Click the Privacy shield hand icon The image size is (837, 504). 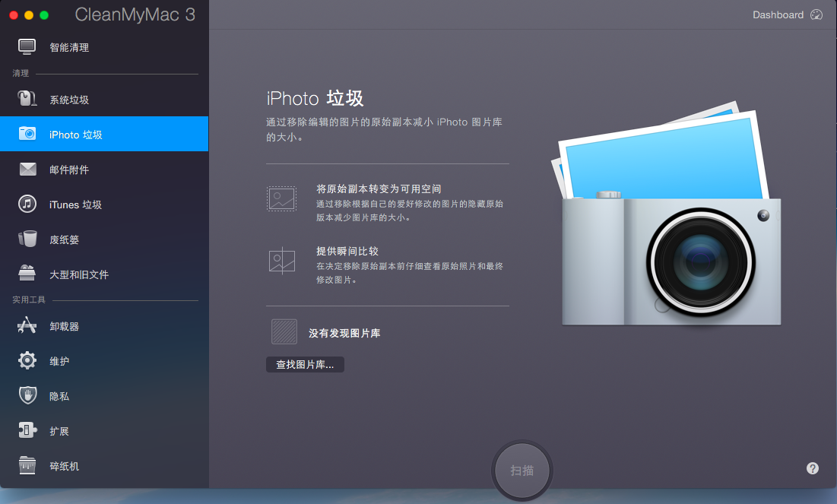28,395
